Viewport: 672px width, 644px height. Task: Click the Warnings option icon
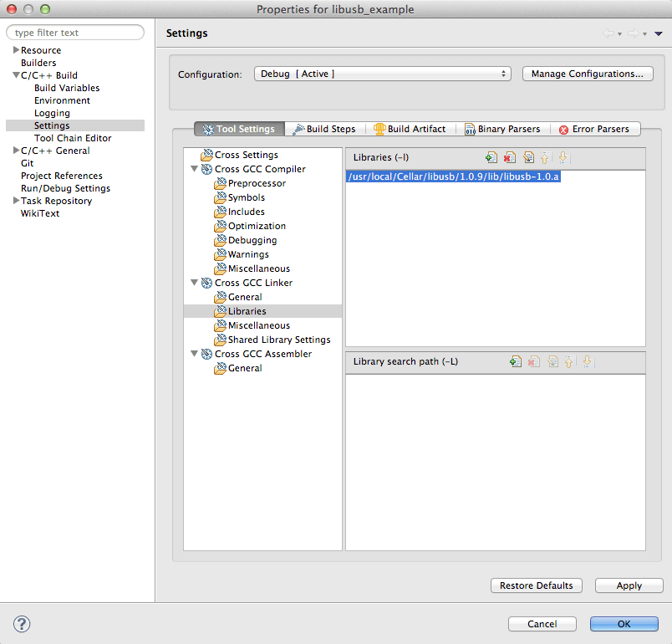221,254
